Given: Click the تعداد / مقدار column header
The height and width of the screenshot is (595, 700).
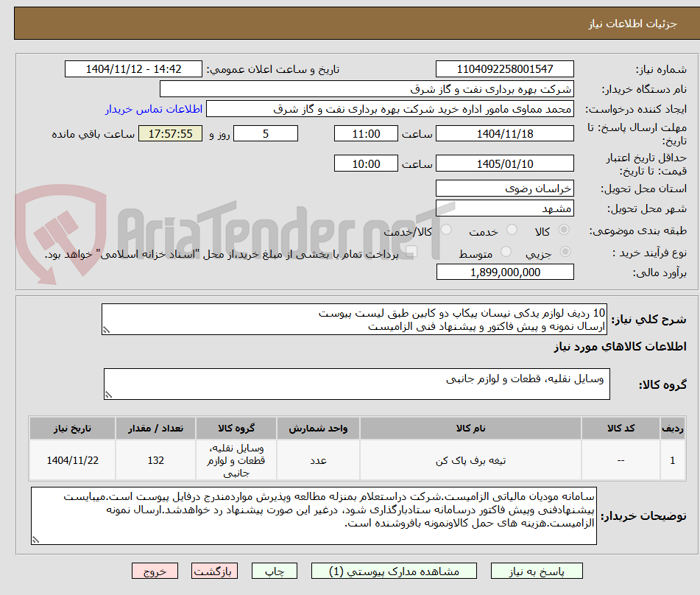Looking at the screenshot, I should (x=155, y=429).
